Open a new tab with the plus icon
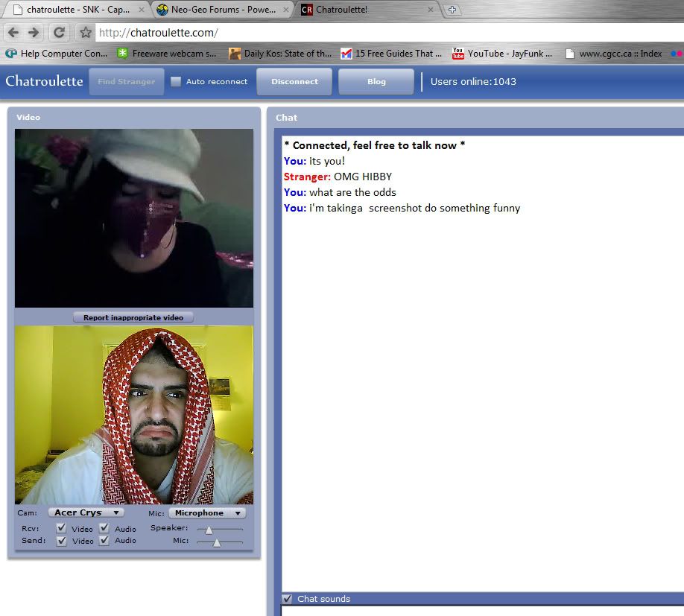 click(452, 10)
